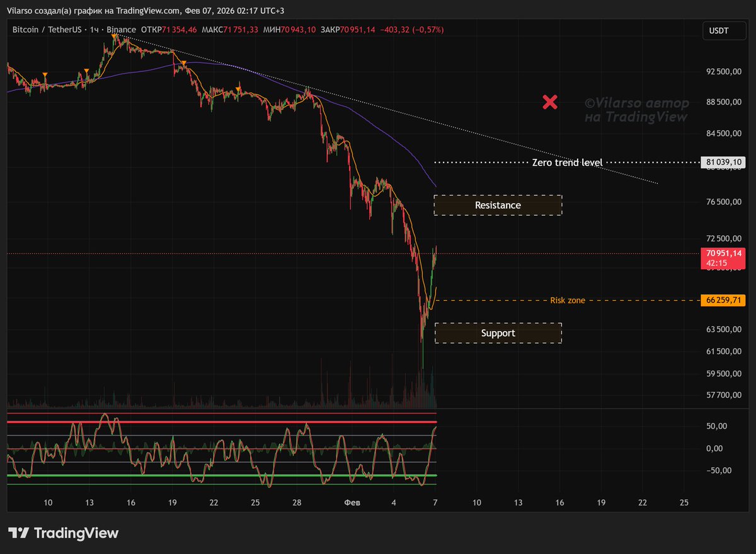Click the 84 500,00 price axis label
756x554 pixels.
pyautogui.click(x=723, y=134)
